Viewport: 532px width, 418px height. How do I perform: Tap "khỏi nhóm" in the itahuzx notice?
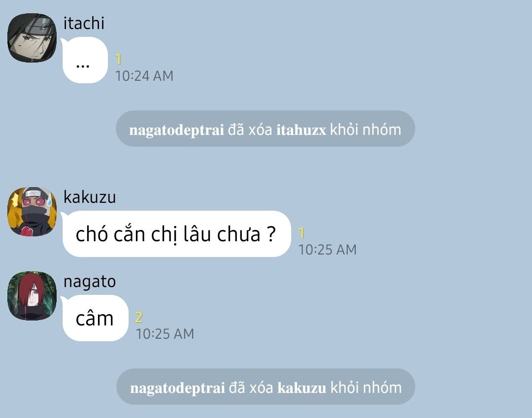366,130
